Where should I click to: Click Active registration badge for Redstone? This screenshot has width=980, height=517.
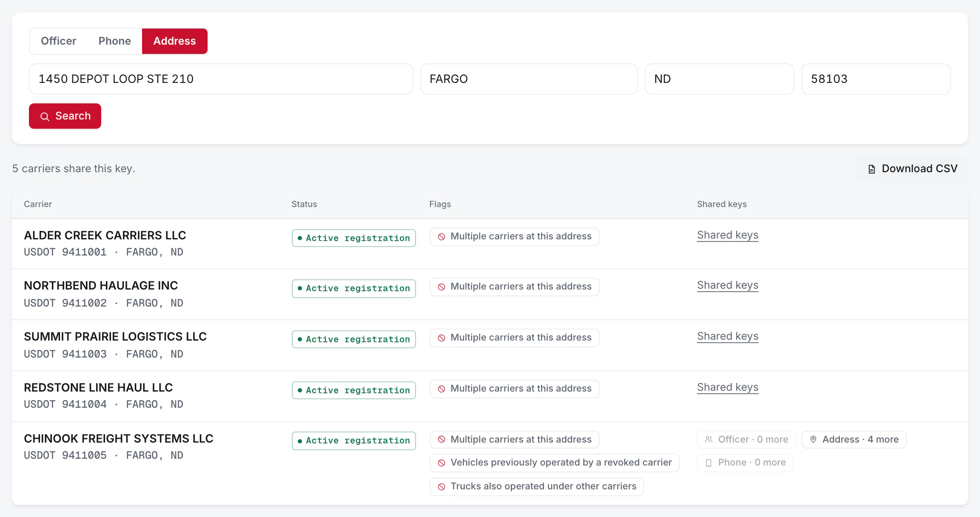[x=353, y=390]
